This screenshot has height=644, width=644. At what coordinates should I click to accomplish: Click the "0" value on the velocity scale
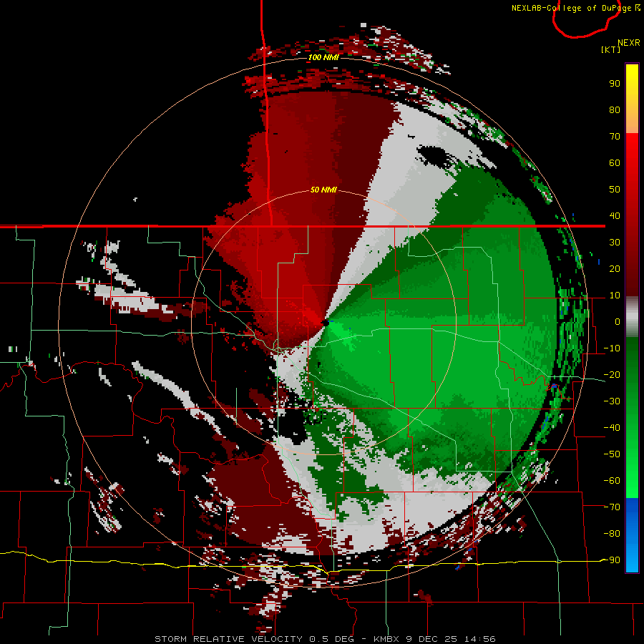click(618, 322)
